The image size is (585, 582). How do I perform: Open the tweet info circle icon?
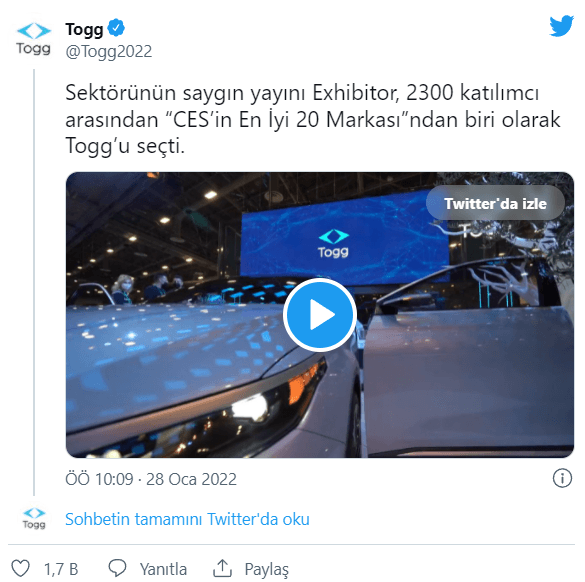point(562,478)
